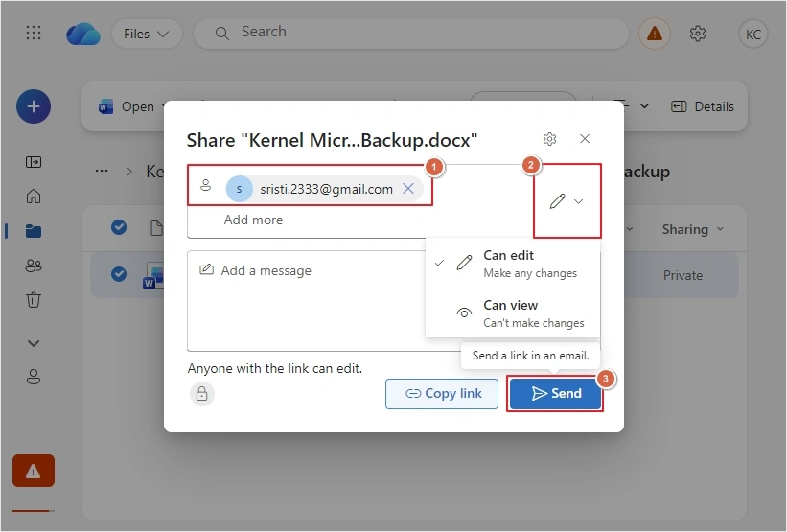Viewport: 787px width, 532px height.
Task: Click the OneDrive cloud logo
Action: 83,34
